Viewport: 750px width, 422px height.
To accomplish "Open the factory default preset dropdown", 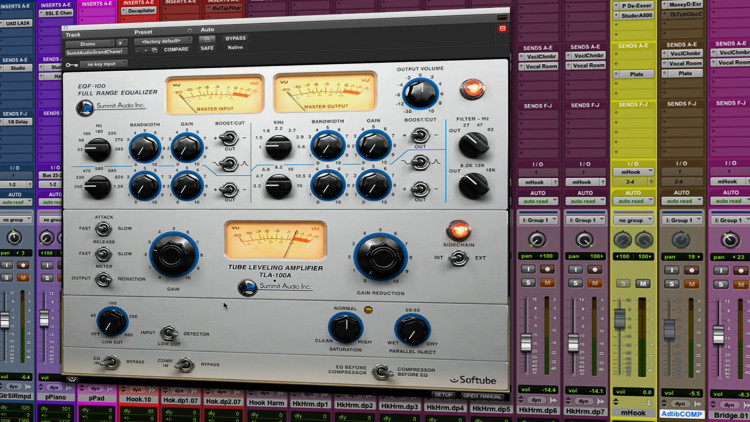I will click(163, 41).
